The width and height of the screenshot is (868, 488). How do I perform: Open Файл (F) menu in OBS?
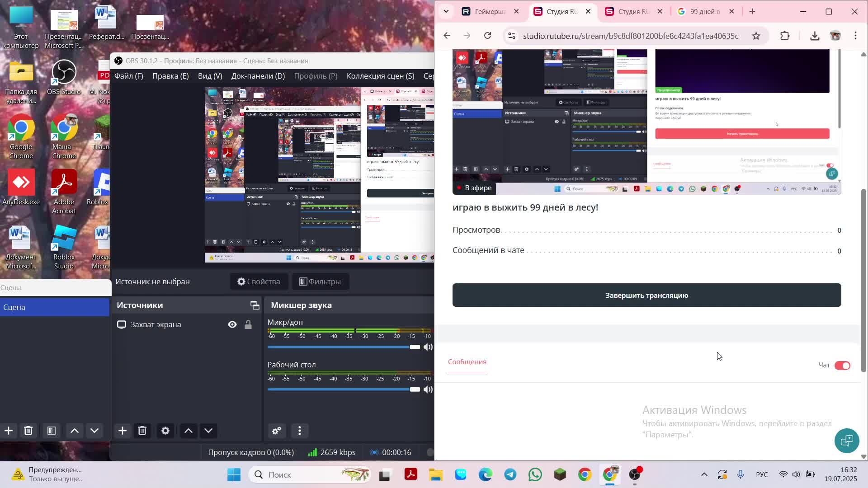pos(129,76)
